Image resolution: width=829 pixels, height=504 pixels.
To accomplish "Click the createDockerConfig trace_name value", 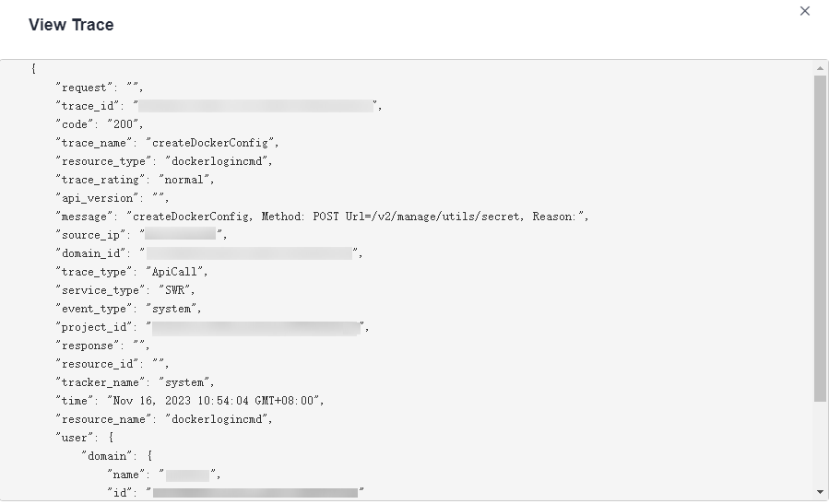I will 211,143.
